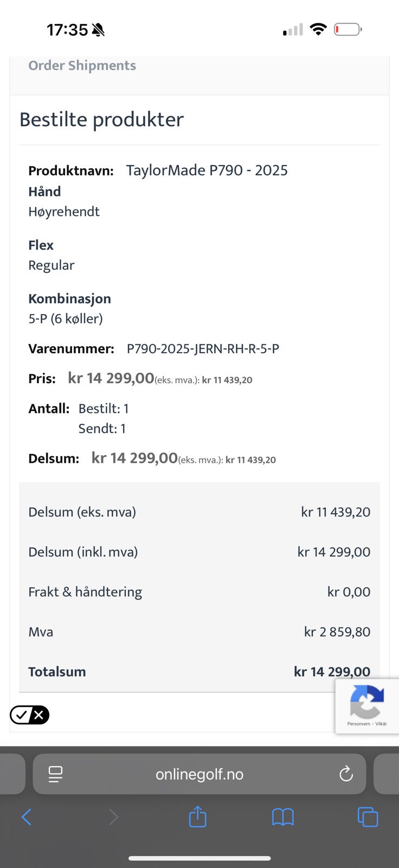Tap the TaylorMade P790 - 2025 product name
Image resolution: width=399 pixels, height=868 pixels.
tap(207, 170)
